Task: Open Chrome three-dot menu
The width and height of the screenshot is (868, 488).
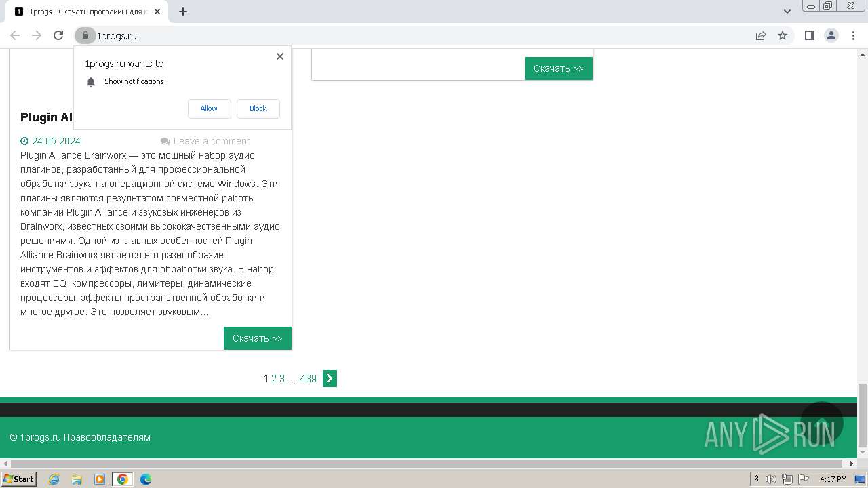Action: [853, 35]
